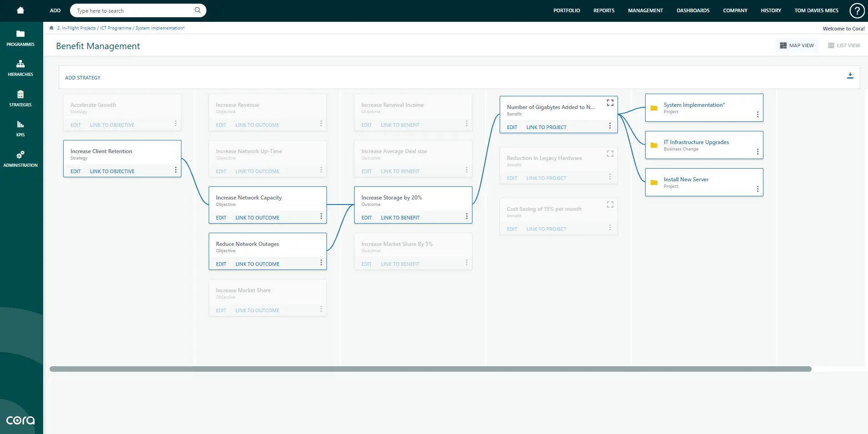Viewport: 868px width, 434px height.
Task: Click Link to Project on Cost Saving benefit
Action: pos(546,229)
